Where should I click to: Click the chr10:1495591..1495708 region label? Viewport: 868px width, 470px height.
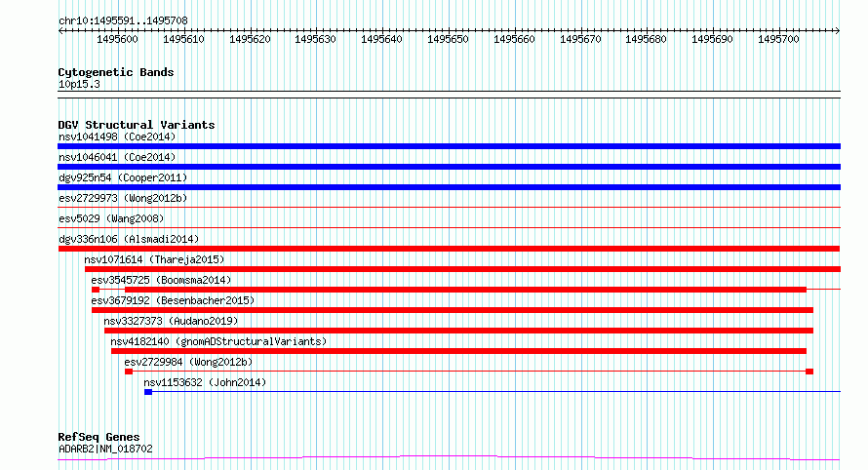pyautogui.click(x=123, y=20)
